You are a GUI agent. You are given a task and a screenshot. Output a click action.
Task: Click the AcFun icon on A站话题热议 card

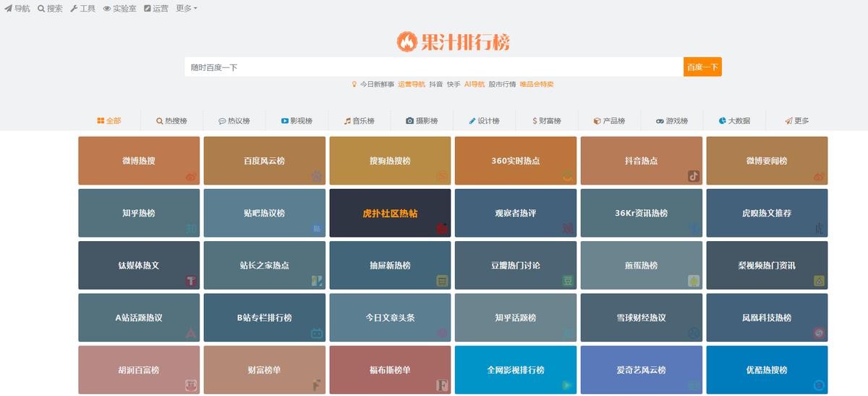tap(191, 333)
